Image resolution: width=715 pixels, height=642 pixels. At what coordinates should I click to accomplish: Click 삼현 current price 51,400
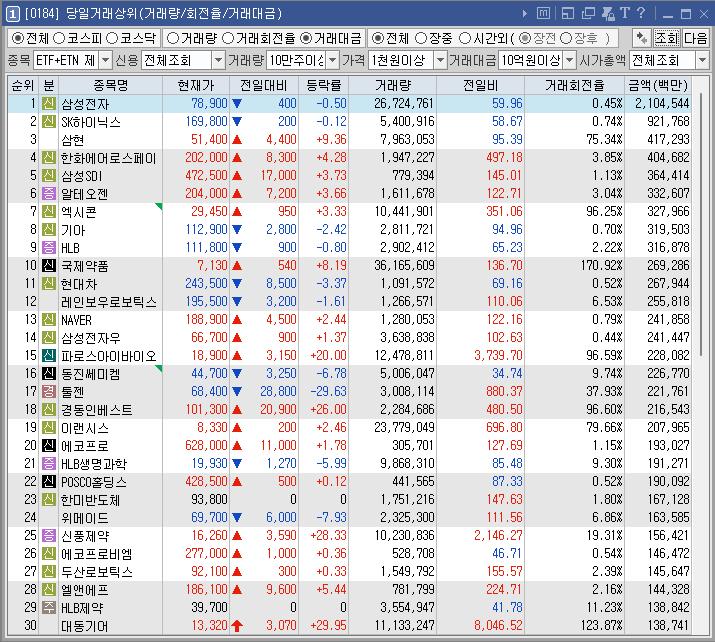tap(209, 140)
